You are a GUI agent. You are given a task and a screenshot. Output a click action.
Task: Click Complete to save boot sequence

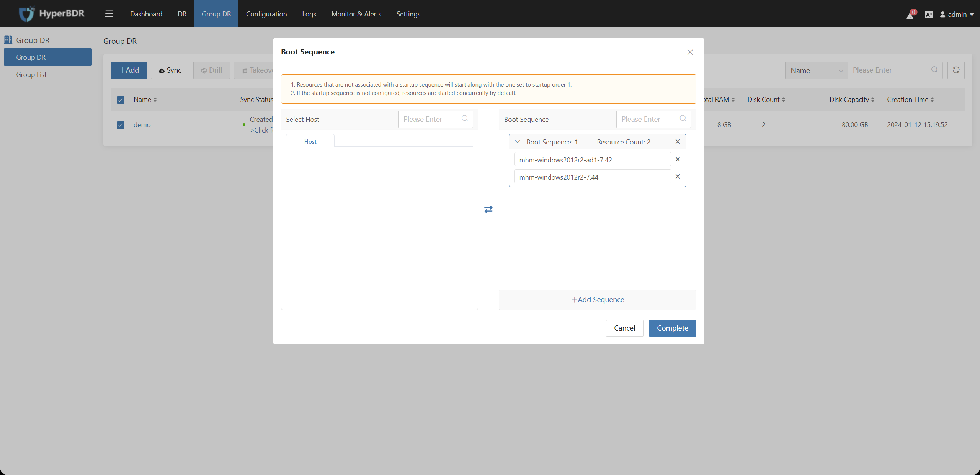coord(673,328)
